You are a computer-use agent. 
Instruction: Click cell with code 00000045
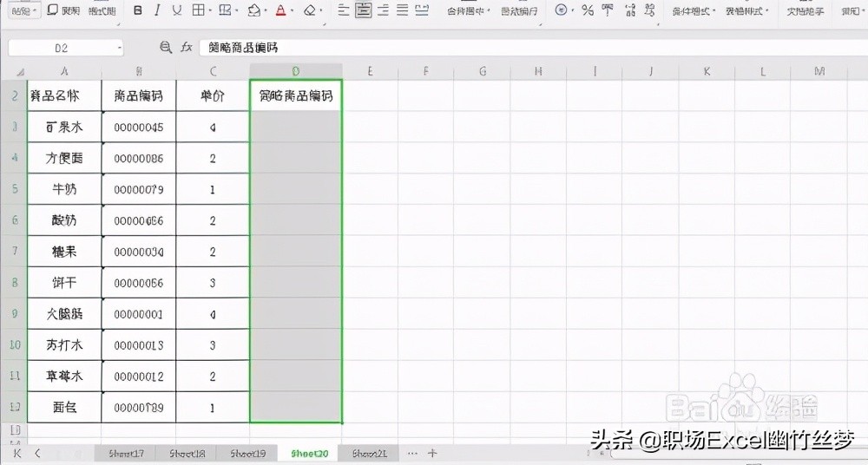pyautogui.click(x=139, y=128)
